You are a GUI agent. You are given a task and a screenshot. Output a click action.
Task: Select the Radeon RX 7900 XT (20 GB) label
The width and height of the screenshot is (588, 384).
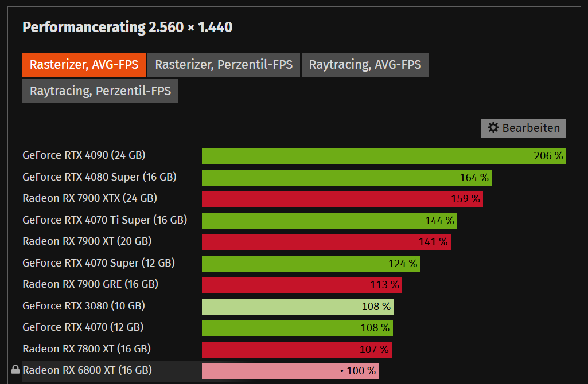tap(87, 241)
